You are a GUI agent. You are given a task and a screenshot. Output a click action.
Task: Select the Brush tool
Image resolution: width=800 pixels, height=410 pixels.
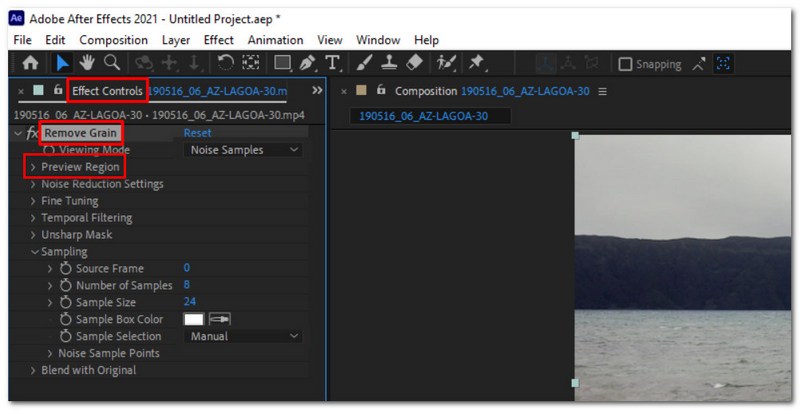click(364, 63)
